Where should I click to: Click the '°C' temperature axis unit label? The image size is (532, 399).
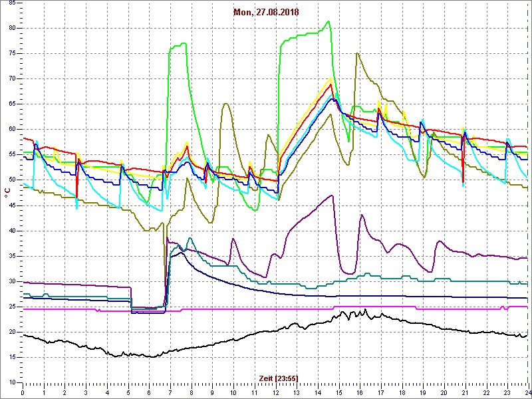click(x=7, y=192)
